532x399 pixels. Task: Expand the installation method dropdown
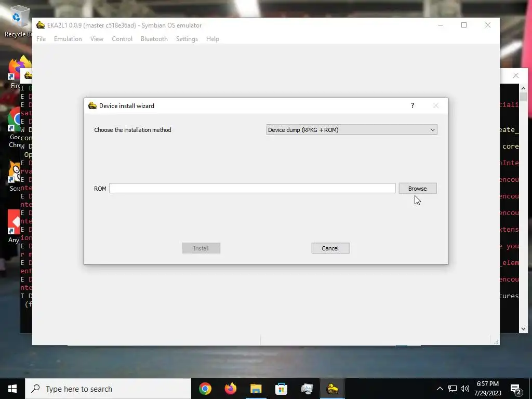click(x=352, y=129)
